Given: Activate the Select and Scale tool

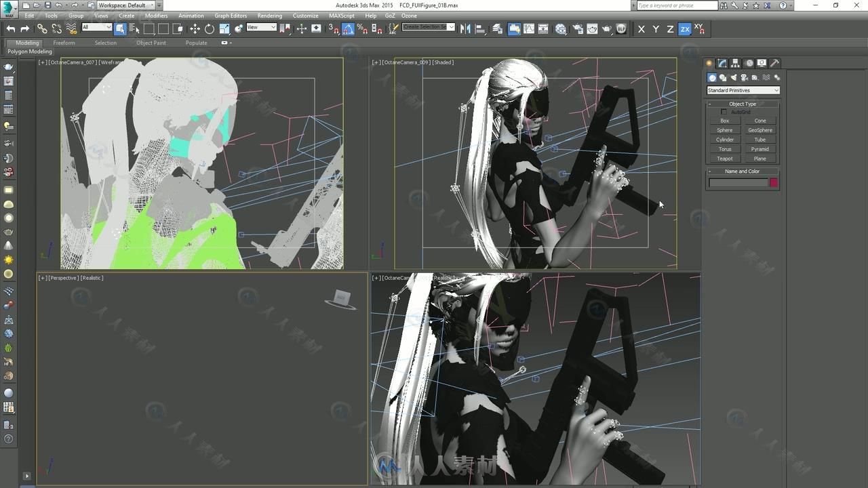Looking at the screenshot, I should 224,28.
